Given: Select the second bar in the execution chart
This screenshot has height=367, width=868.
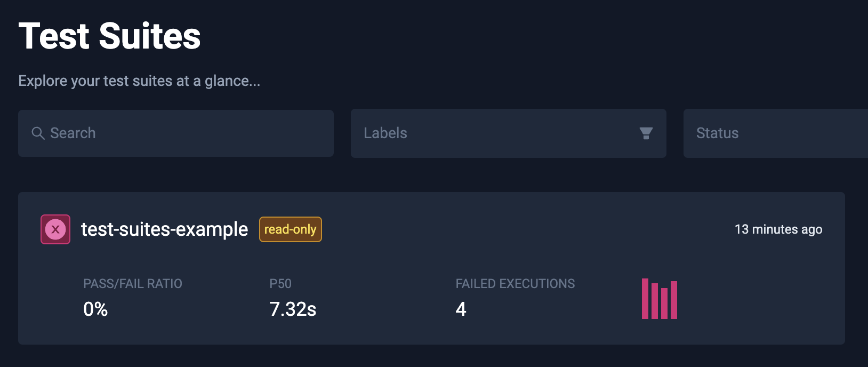Looking at the screenshot, I should click(655, 301).
